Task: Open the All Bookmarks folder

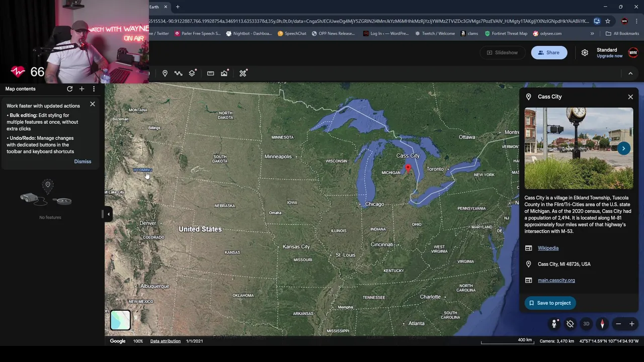Action: pos(622,34)
